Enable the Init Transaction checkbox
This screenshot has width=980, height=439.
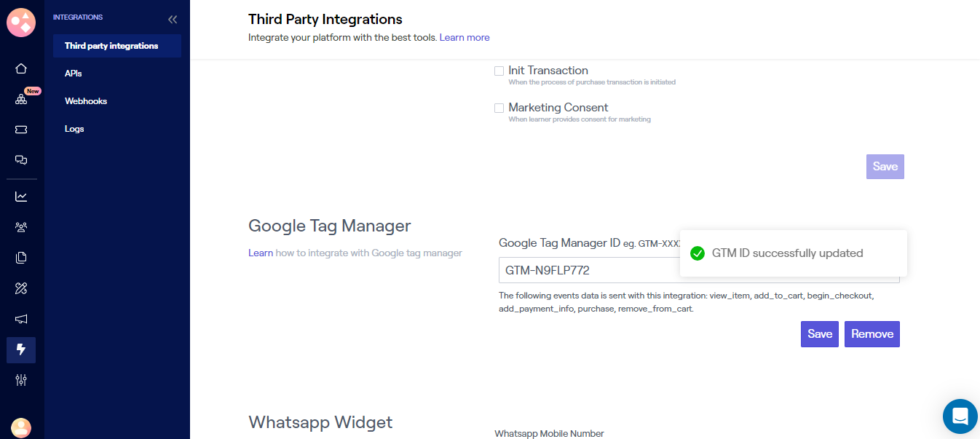click(x=499, y=71)
